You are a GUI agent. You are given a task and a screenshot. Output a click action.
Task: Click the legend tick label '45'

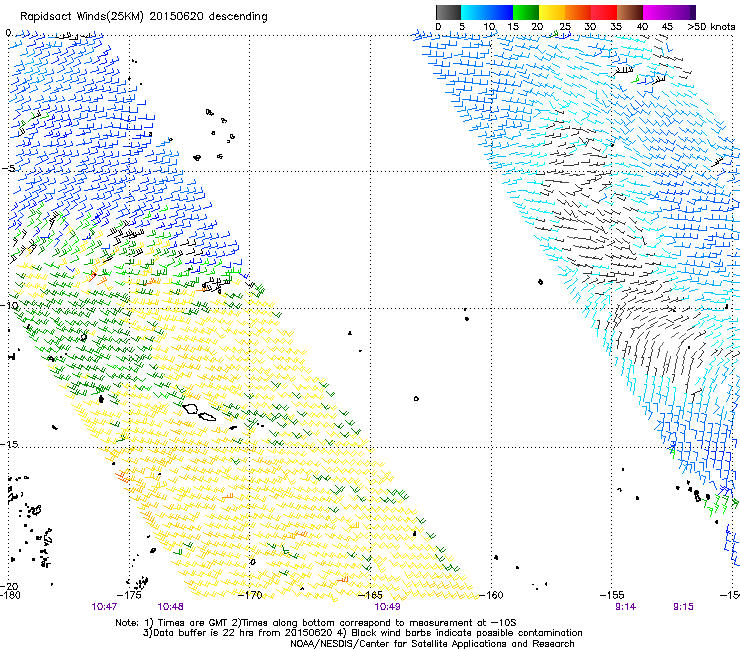(667, 27)
